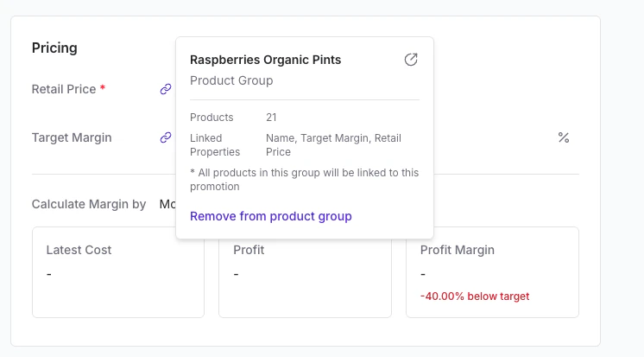The image size is (644, 357).
Task: Click the link icon beside Retail Price
Action: click(166, 89)
